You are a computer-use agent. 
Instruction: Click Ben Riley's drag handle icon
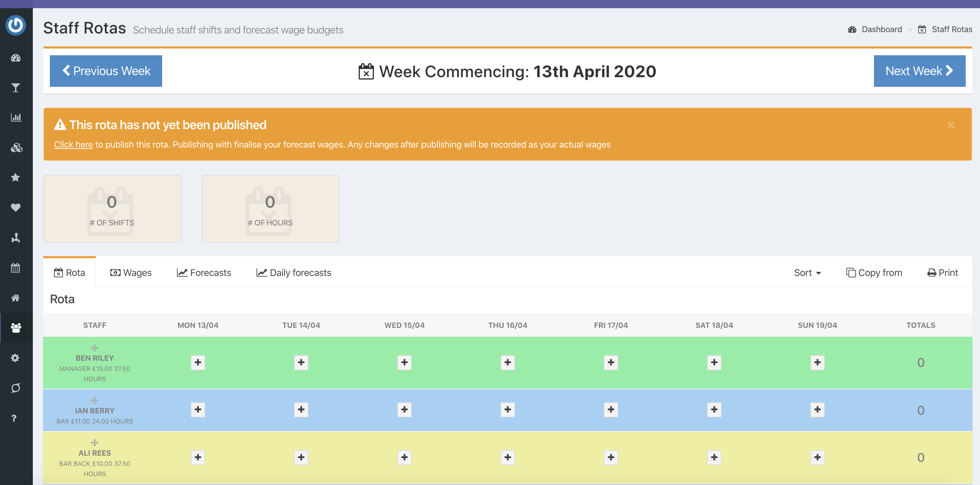(94, 347)
